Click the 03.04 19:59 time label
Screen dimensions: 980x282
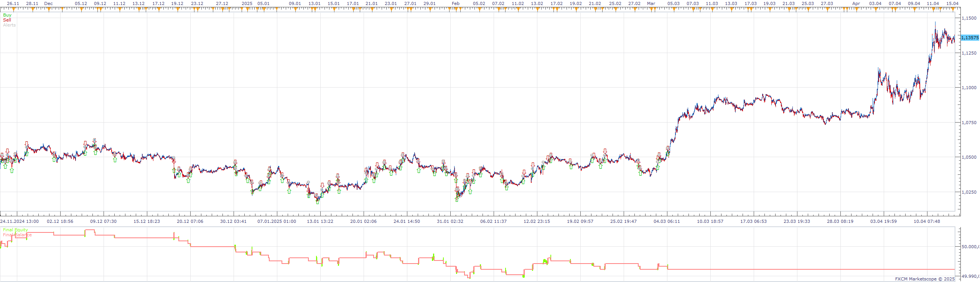[883, 221]
